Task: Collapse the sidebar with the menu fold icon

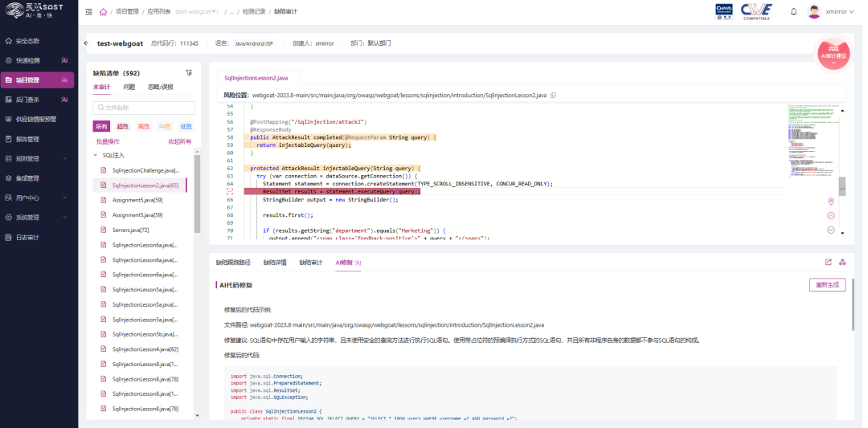Action: pos(89,11)
